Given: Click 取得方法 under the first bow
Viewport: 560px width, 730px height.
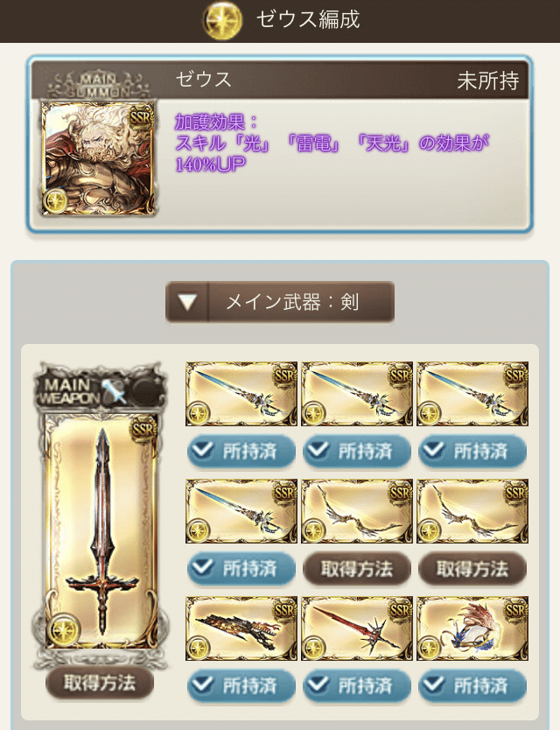Looking at the screenshot, I should [x=357, y=568].
